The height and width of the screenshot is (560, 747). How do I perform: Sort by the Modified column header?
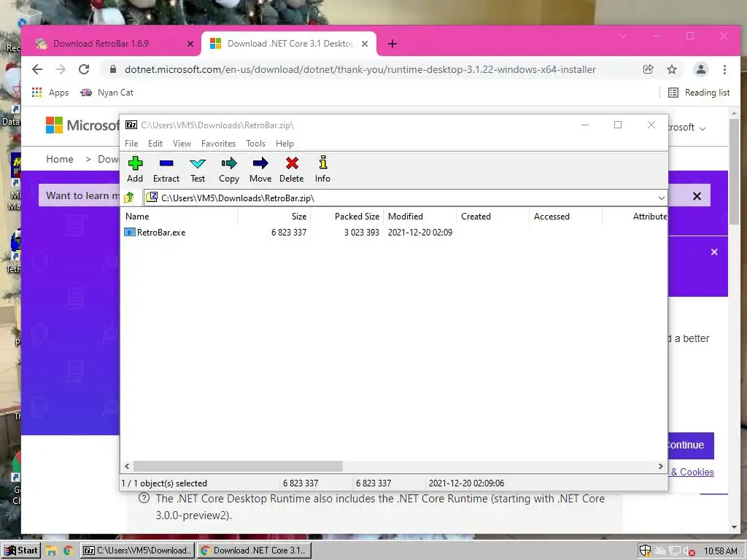[x=419, y=216]
